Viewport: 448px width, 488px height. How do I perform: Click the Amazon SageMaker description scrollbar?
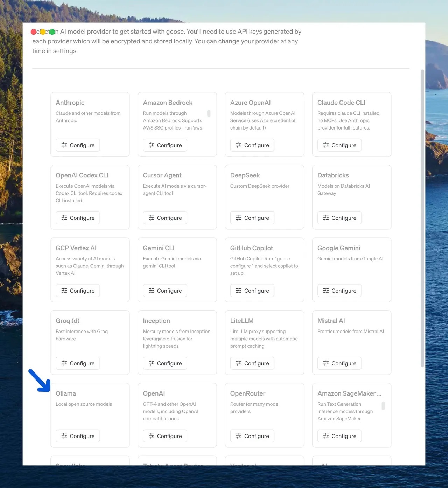pos(383,405)
